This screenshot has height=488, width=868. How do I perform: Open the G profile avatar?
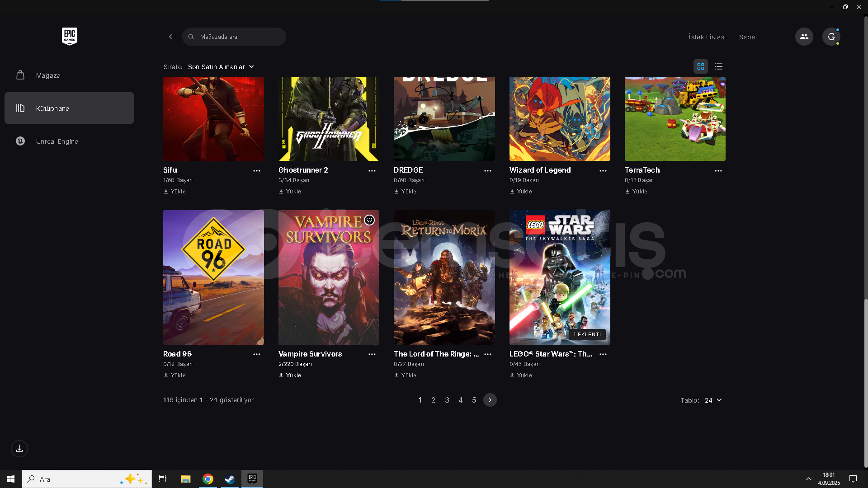pyautogui.click(x=831, y=37)
